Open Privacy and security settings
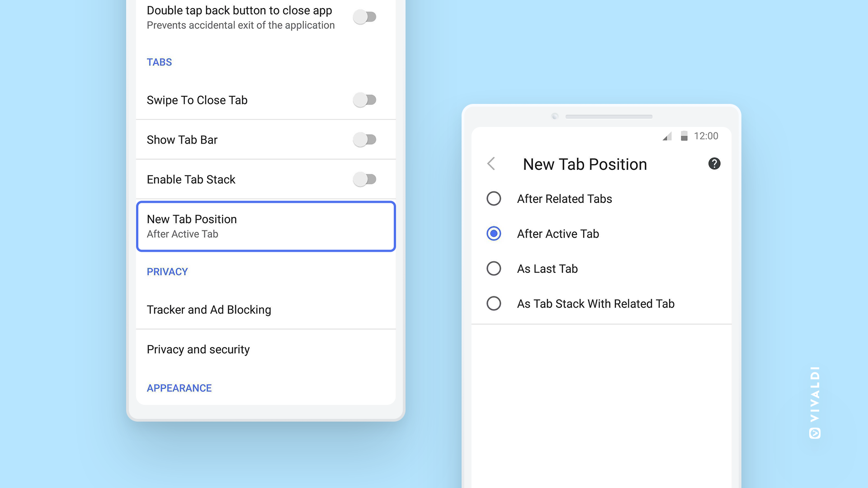The height and width of the screenshot is (488, 868). (x=198, y=349)
